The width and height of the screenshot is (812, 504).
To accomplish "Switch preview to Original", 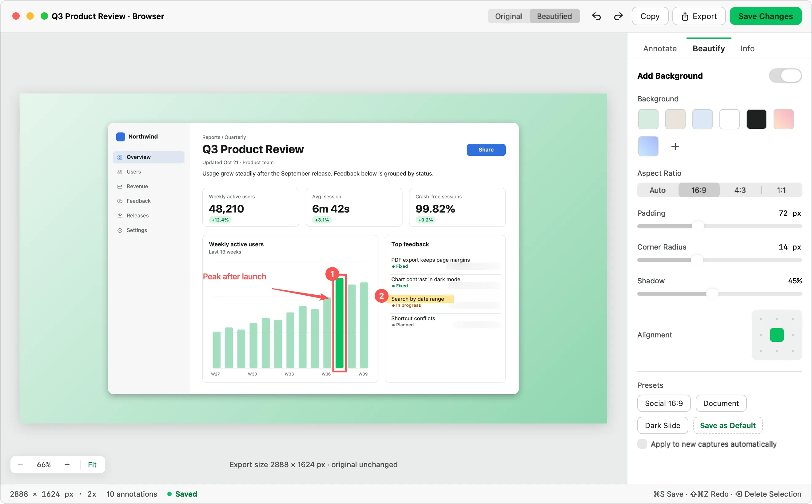I will 508,16.
